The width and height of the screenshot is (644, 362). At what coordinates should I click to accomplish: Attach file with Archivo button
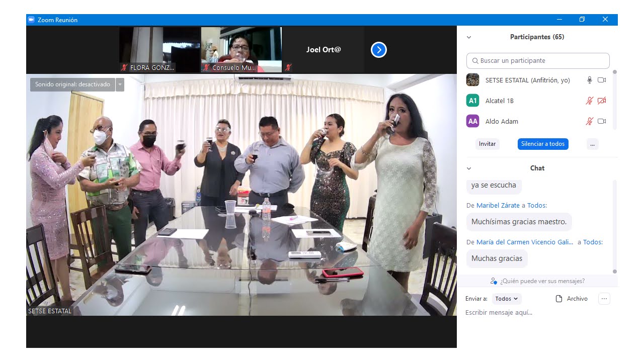(572, 299)
